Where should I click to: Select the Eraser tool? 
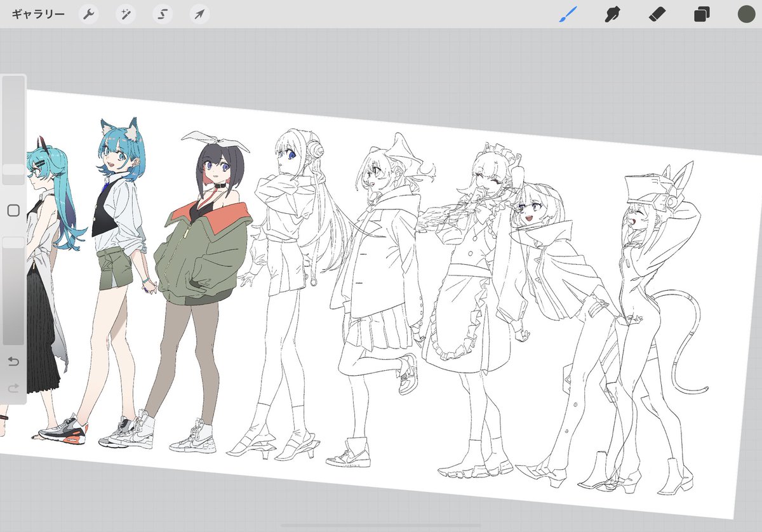click(x=657, y=14)
